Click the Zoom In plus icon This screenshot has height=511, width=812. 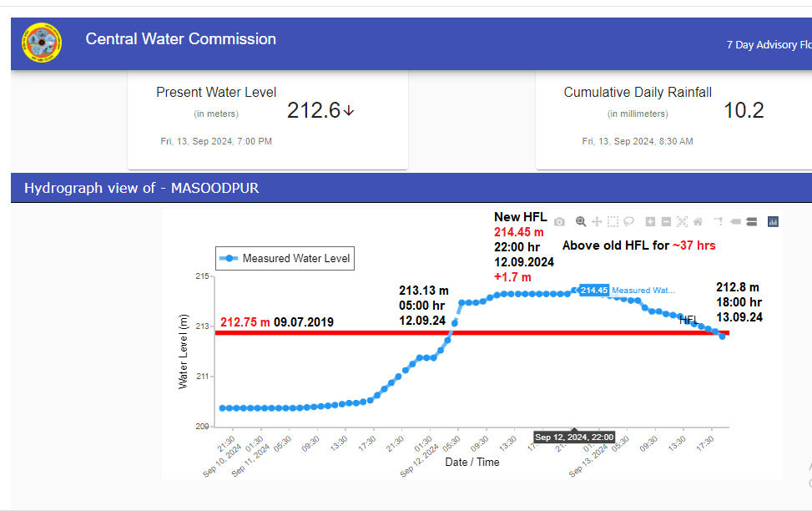(651, 222)
